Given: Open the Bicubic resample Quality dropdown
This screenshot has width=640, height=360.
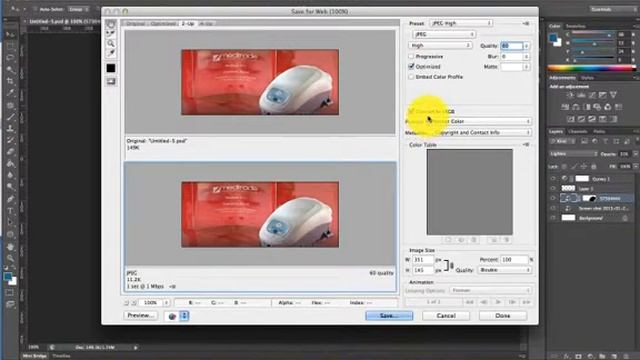Looking at the screenshot, I should tap(505, 270).
